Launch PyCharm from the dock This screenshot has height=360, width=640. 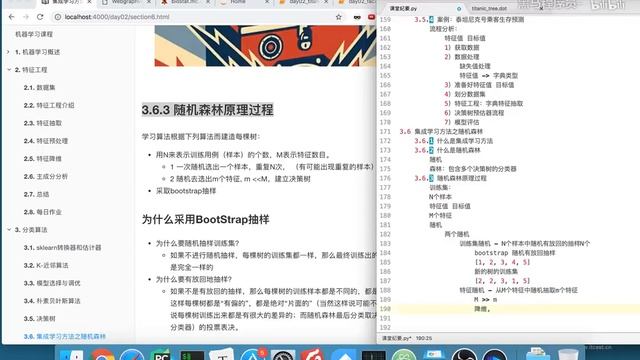tap(161, 354)
